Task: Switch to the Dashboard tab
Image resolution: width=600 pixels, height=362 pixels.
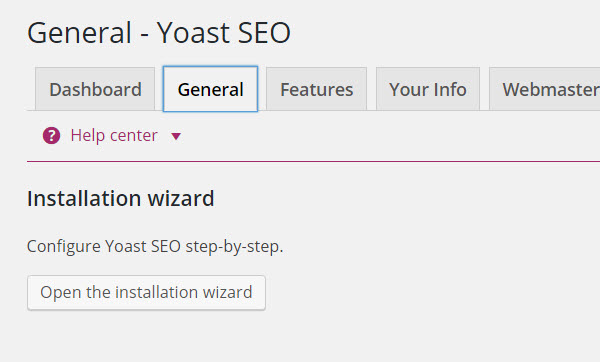Action: click(95, 89)
